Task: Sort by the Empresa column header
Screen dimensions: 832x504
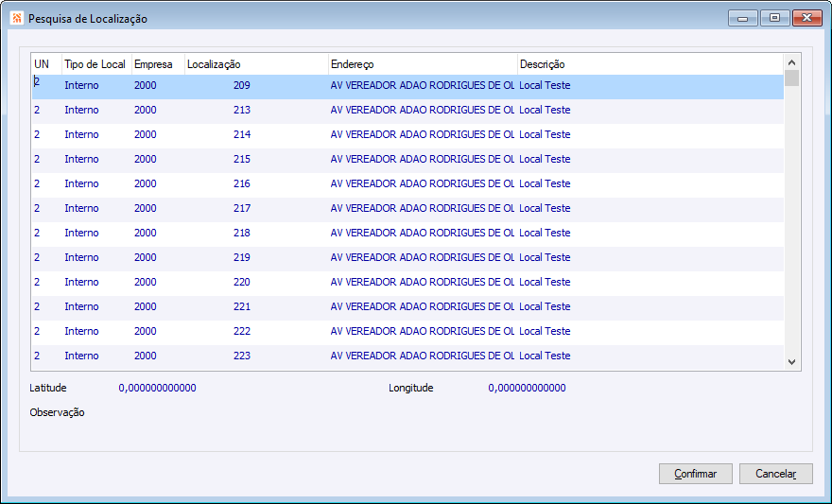Action: pyautogui.click(x=158, y=64)
